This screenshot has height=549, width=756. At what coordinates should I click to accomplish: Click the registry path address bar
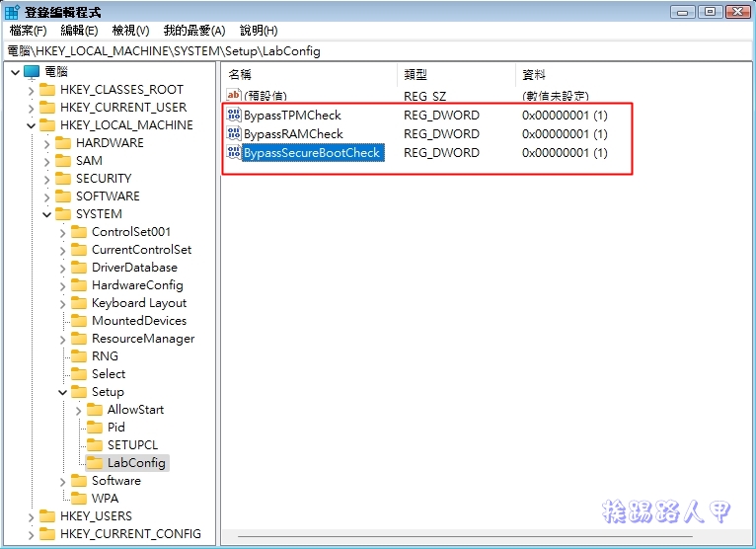(378, 51)
